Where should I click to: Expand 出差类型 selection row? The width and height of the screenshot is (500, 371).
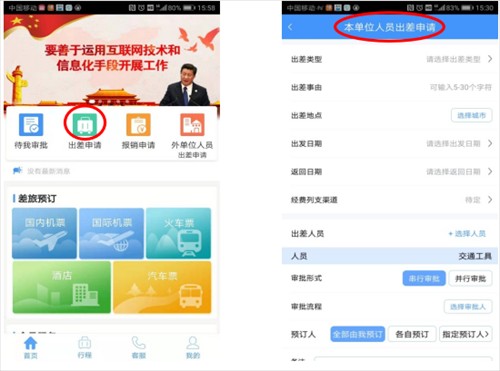pyautogui.click(x=390, y=59)
